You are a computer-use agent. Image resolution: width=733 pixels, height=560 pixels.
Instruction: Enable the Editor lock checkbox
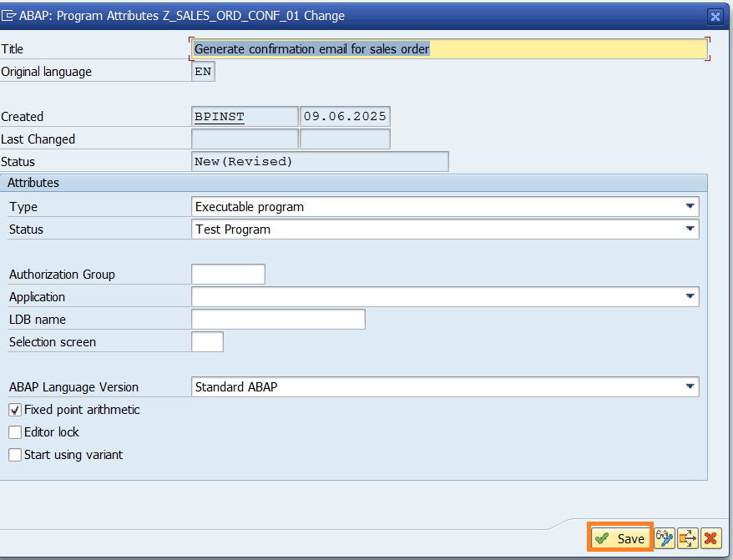tap(15, 432)
